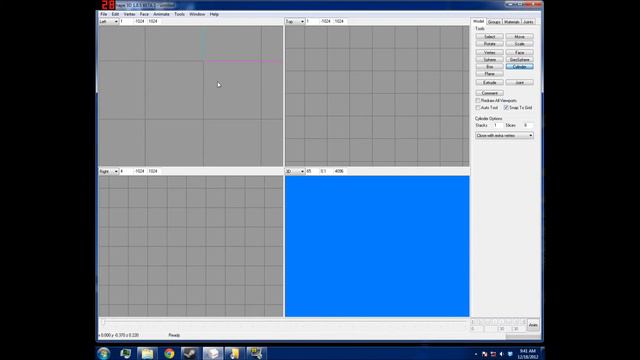Screen dimensions: 640x360
Task: Uncheck Snap To Grid checkbox
Action: (x=506, y=108)
